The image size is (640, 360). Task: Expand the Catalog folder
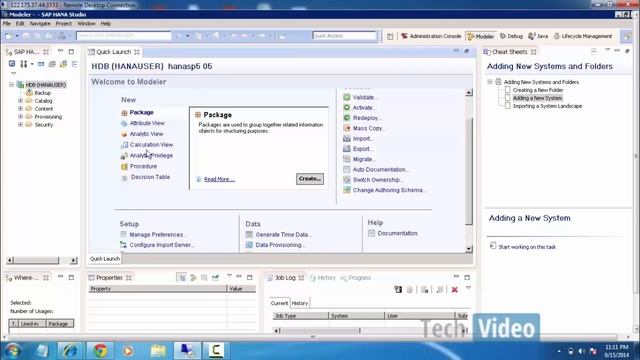(20, 101)
